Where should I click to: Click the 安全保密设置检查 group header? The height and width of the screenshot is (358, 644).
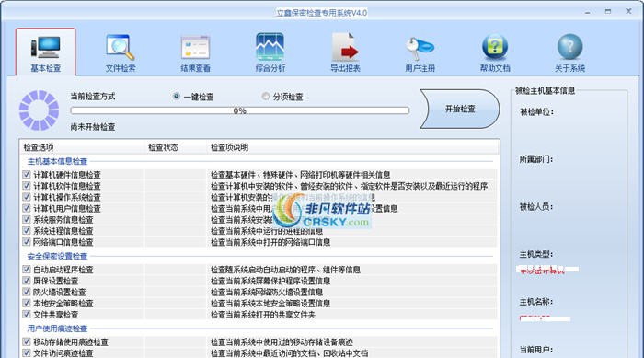(57, 256)
